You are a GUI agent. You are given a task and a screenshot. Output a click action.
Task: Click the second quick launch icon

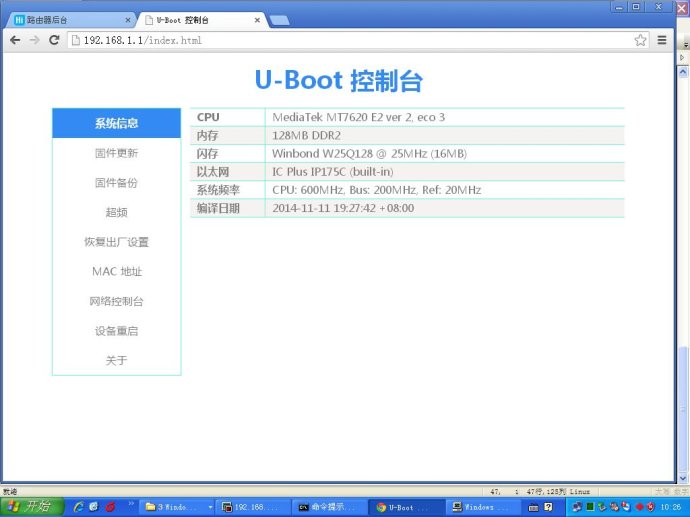[x=93, y=507]
